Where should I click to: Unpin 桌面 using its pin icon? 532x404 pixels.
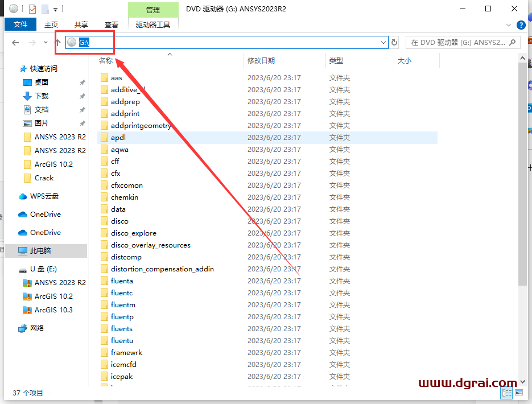[x=82, y=83]
